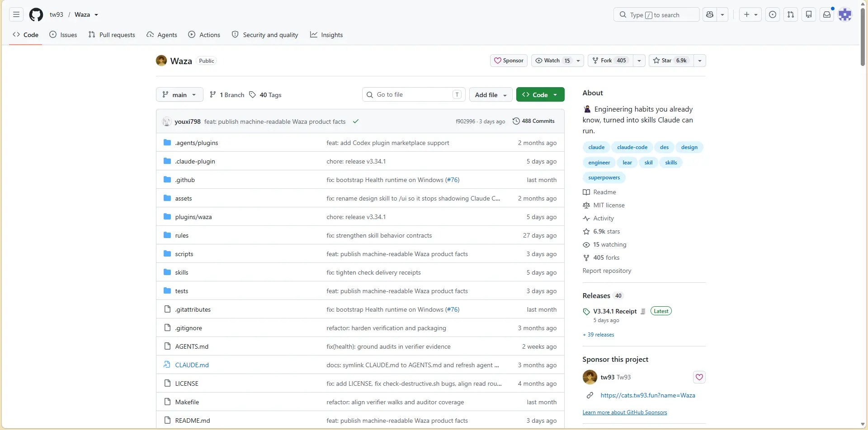Click the tag icon next to V3.34.1 Receipt

tap(586, 312)
